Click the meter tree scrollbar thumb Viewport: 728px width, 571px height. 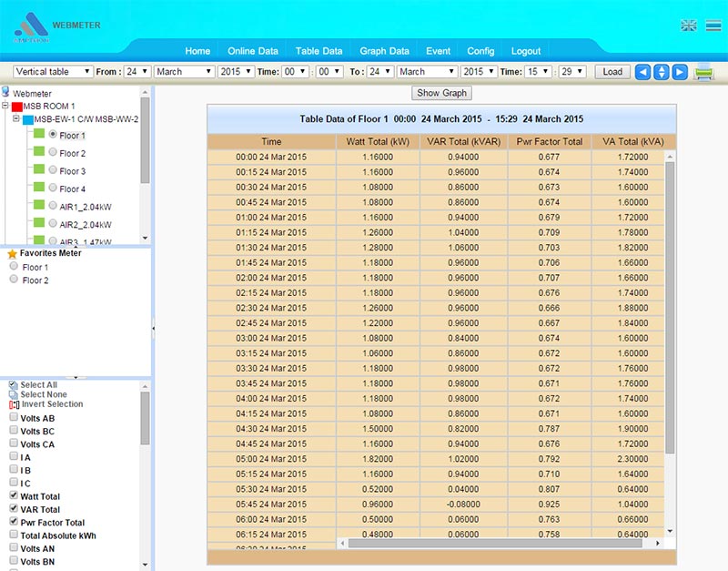click(x=145, y=140)
